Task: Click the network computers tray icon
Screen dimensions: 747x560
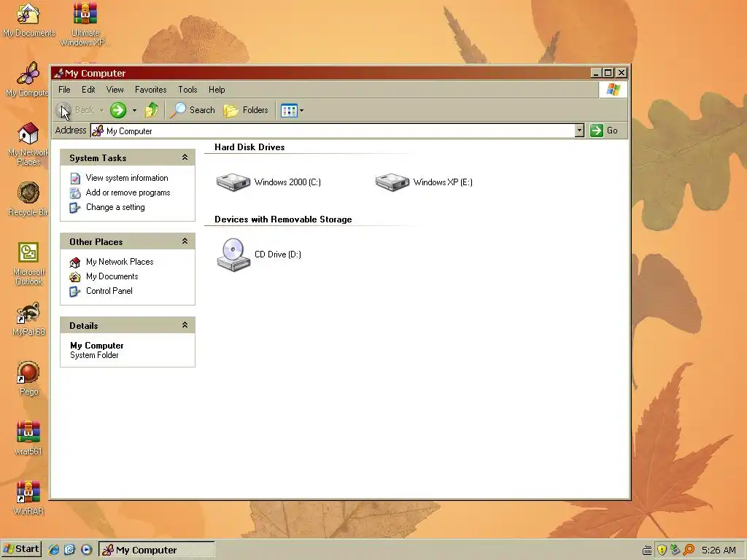Action: point(675,550)
